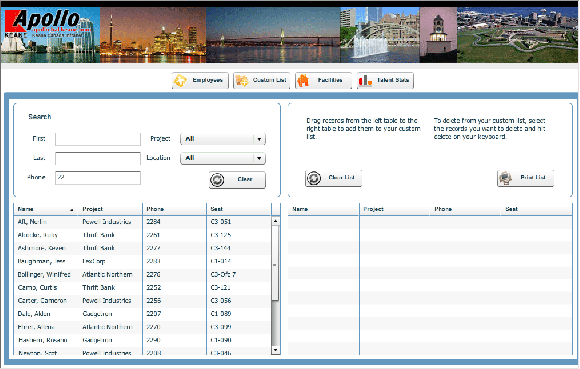Click the Clear List button label
Image resolution: width=580 pixels, height=369 pixels.
pyautogui.click(x=341, y=177)
